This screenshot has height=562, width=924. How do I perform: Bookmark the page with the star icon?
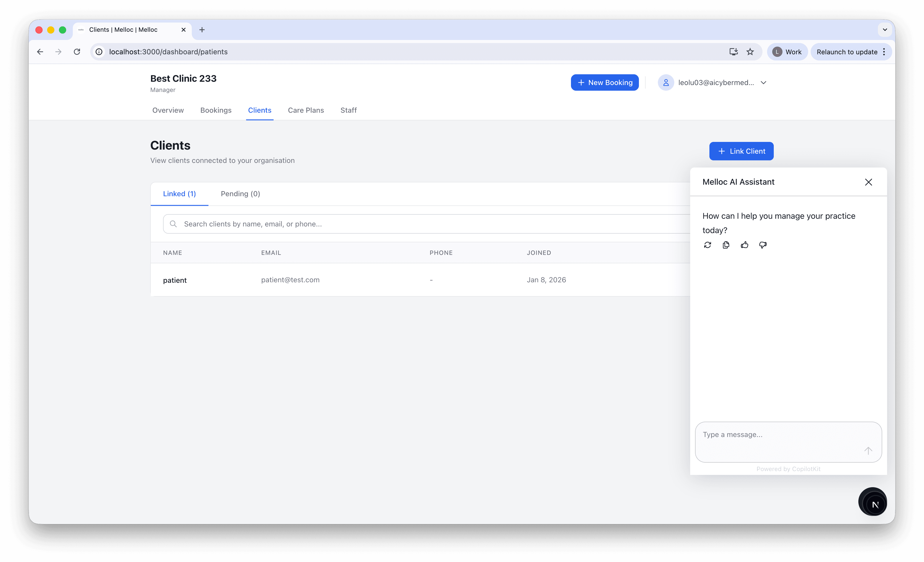point(750,52)
